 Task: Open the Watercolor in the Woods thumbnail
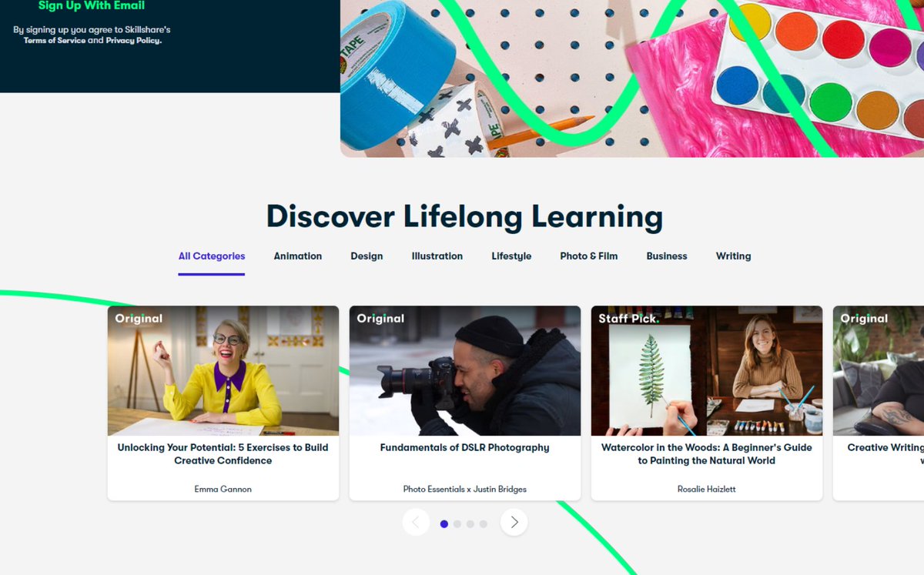pyautogui.click(x=707, y=371)
